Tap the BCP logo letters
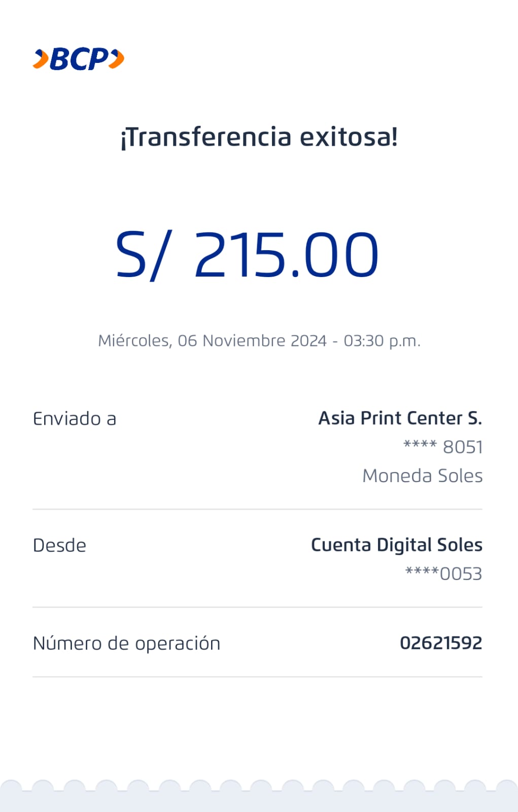The width and height of the screenshot is (518, 812). [x=79, y=59]
